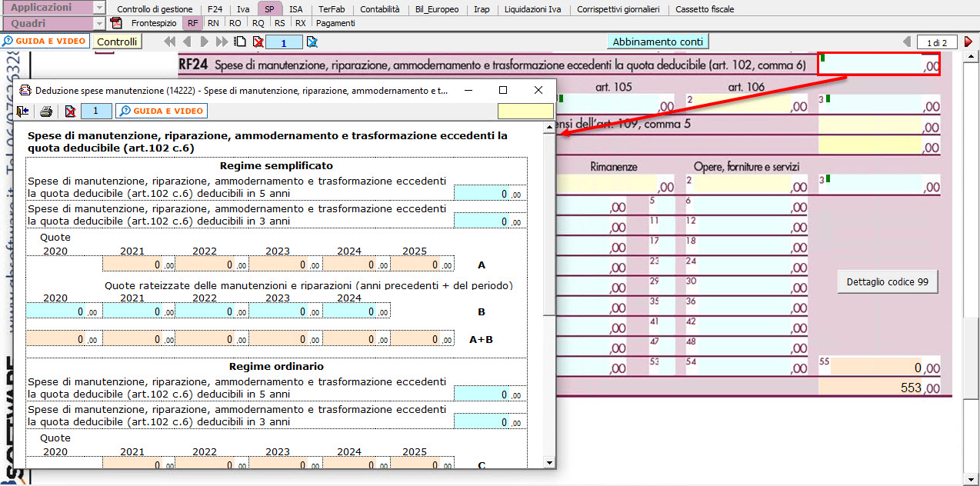Click the copy pages icon in main toolbar

pyautogui.click(x=240, y=42)
